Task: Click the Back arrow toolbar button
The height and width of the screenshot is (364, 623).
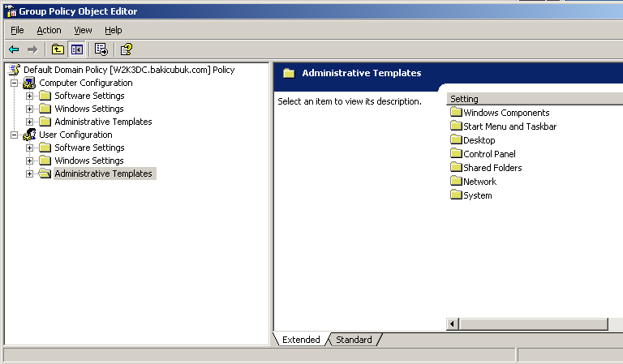Action: [x=14, y=49]
